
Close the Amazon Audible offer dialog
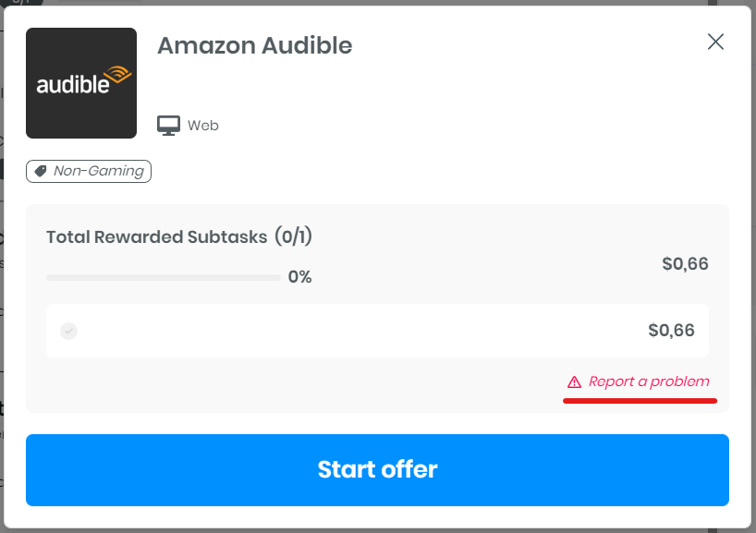715,42
